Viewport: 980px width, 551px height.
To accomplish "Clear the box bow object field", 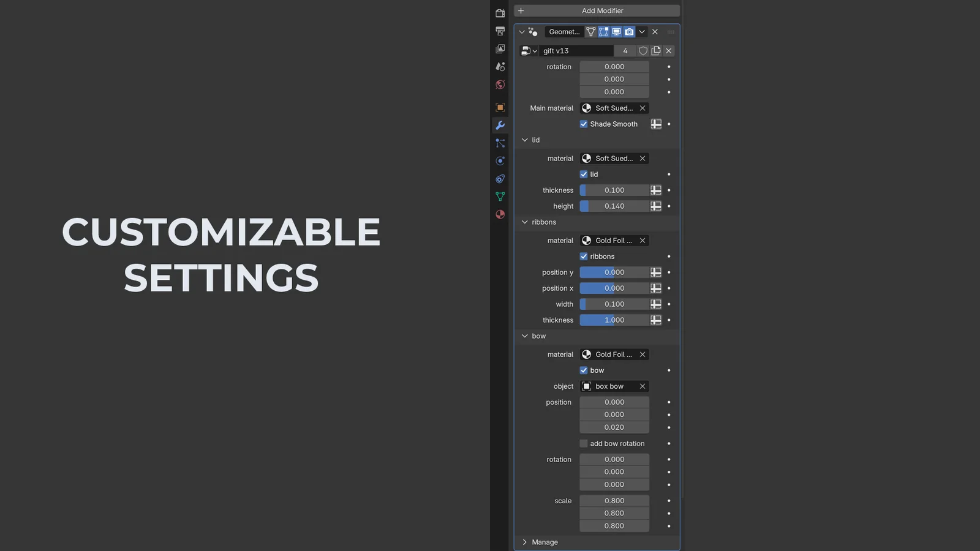I will tap(643, 386).
